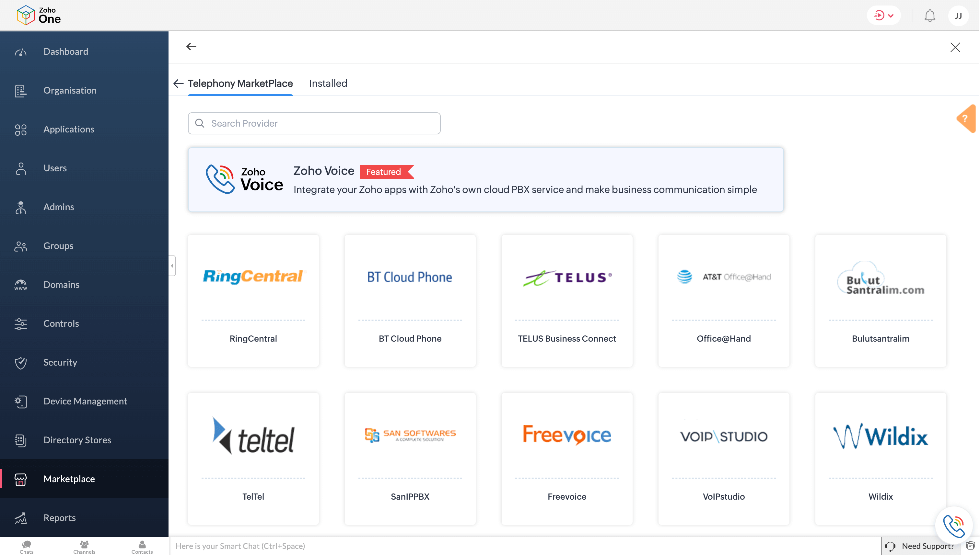Select the RingCentral provider card

pyautogui.click(x=253, y=300)
